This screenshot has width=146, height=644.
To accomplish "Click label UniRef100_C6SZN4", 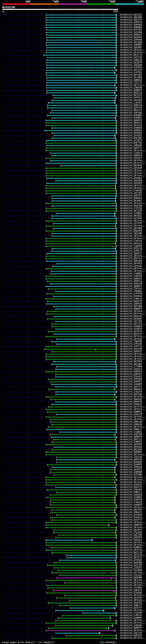I will [131, 32].
